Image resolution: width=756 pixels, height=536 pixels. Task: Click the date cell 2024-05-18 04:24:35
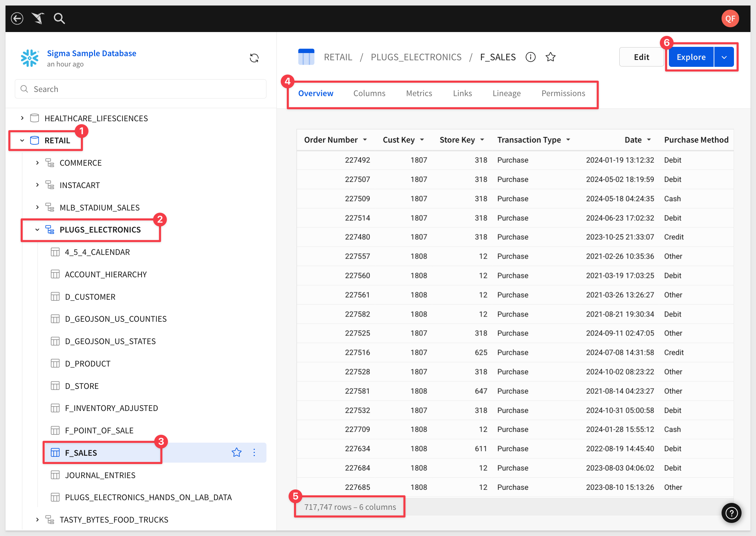pos(620,199)
